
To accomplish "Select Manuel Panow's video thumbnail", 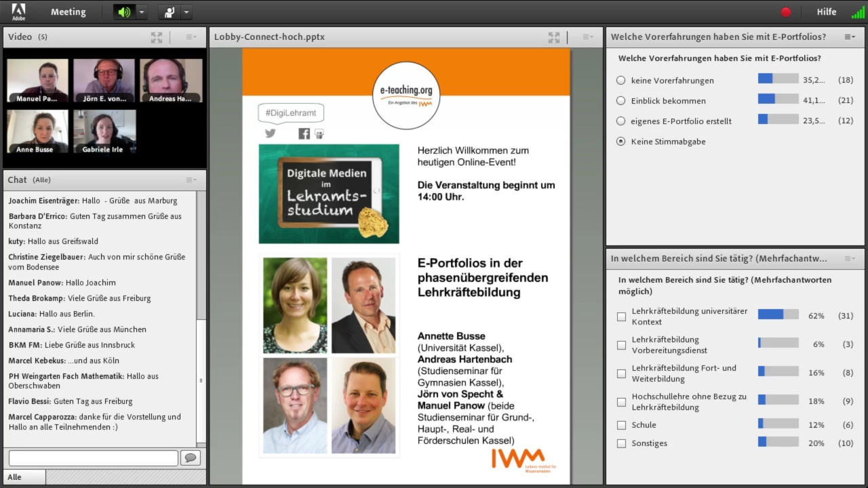I will [x=37, y=81].
